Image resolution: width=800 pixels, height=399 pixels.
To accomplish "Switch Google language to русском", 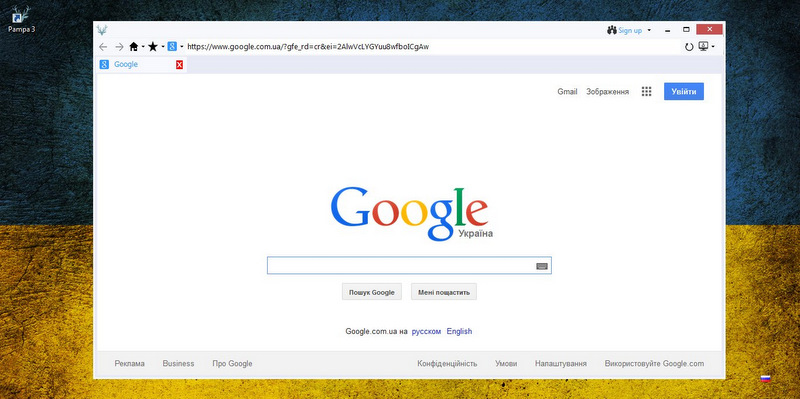I will (x=426, y=332).
